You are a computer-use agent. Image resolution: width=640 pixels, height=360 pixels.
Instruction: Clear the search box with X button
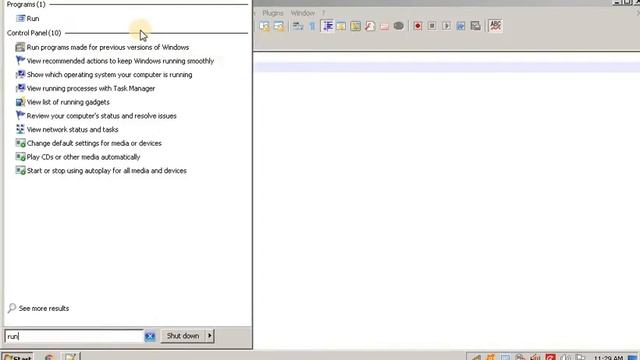(150, 336)
